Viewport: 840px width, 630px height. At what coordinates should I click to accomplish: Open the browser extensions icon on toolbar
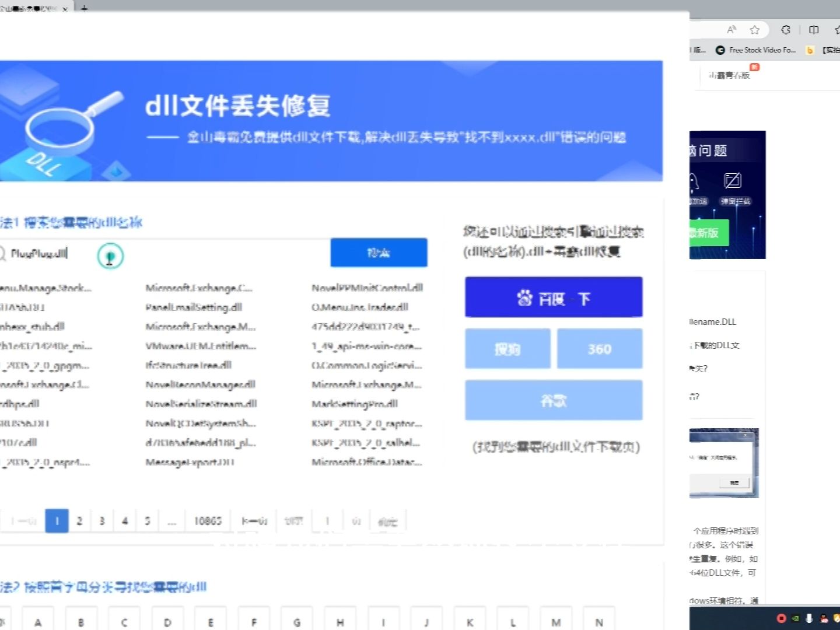point(785,29)
